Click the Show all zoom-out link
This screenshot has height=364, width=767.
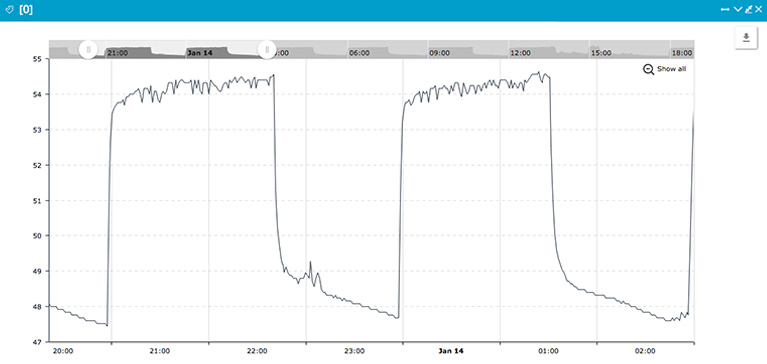click(671, 69)
